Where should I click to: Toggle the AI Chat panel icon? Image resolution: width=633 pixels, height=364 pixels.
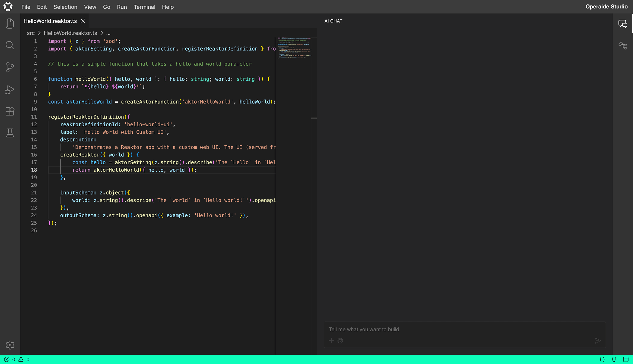(x=623, y=24)
